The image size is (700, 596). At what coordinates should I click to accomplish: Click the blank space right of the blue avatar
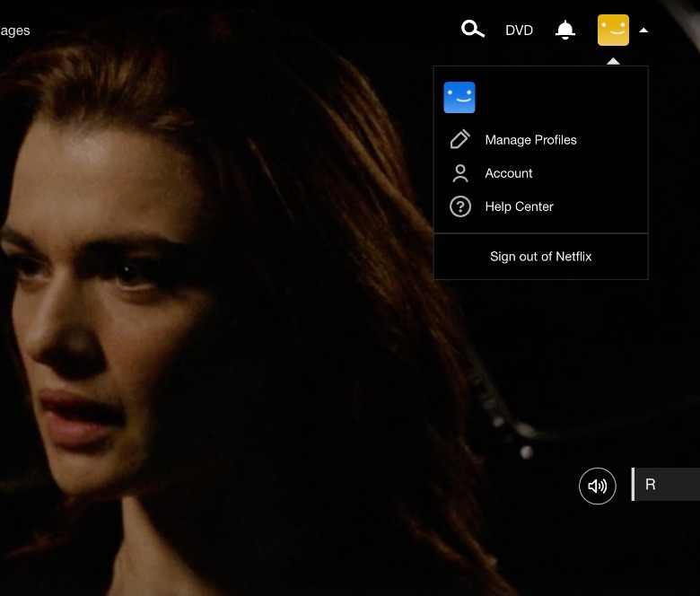click(556, 97)
